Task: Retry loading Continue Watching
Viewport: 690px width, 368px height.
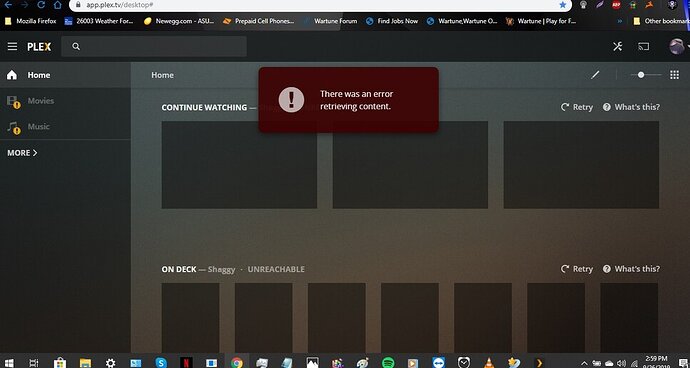Action: point(576,107)
